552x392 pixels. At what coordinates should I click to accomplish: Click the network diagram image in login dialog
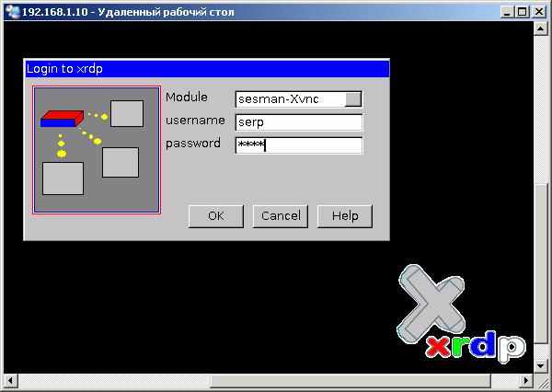click(97, 150)
